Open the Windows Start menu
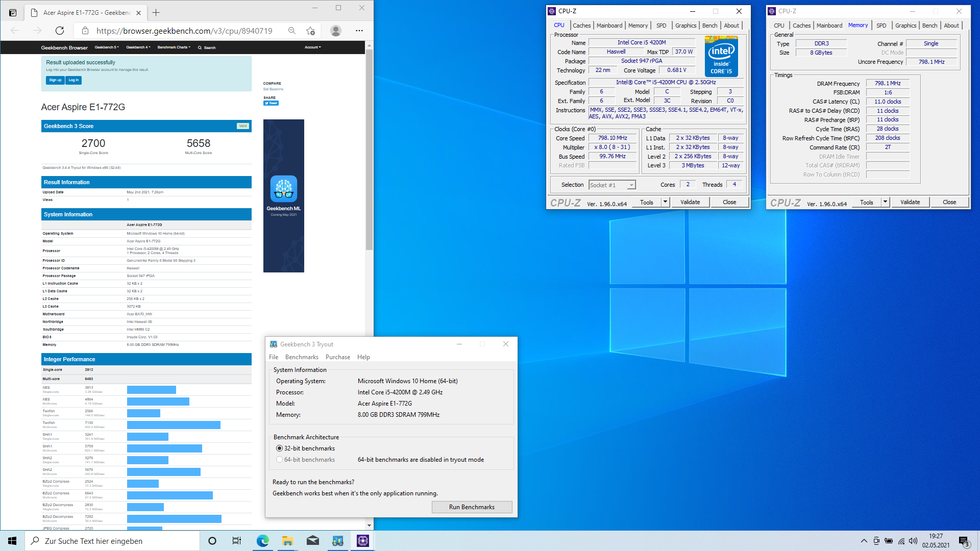980x551 pixels. [12, 541]
